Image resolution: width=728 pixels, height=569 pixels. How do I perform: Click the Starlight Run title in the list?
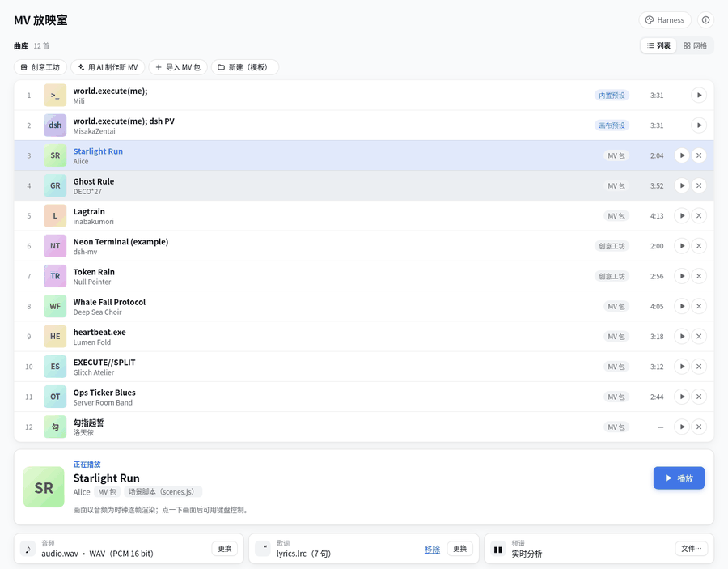(x=98, y=151)
